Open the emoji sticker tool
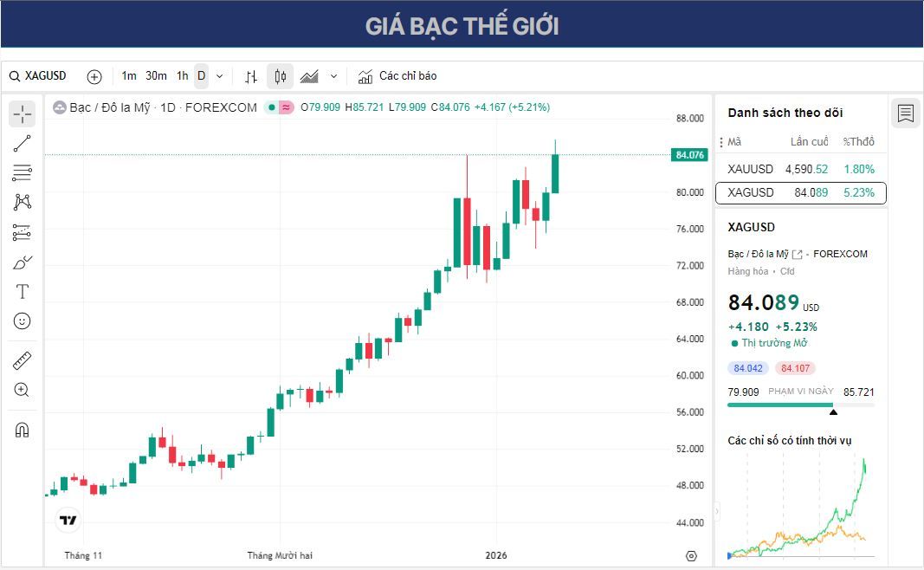This screenshot has height=570, width=924. click(x=23, y=321)
